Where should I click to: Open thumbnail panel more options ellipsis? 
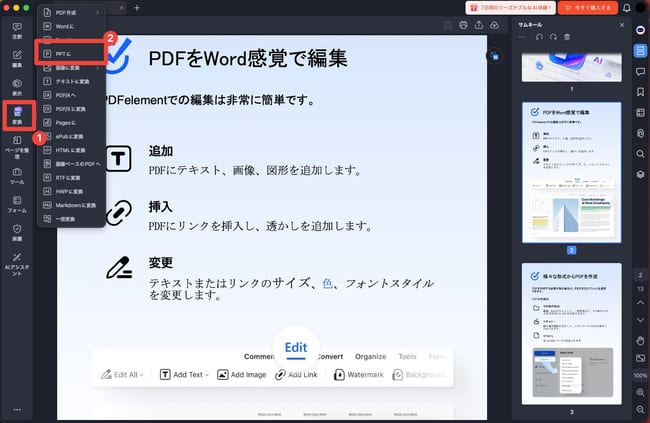[522, 37]
